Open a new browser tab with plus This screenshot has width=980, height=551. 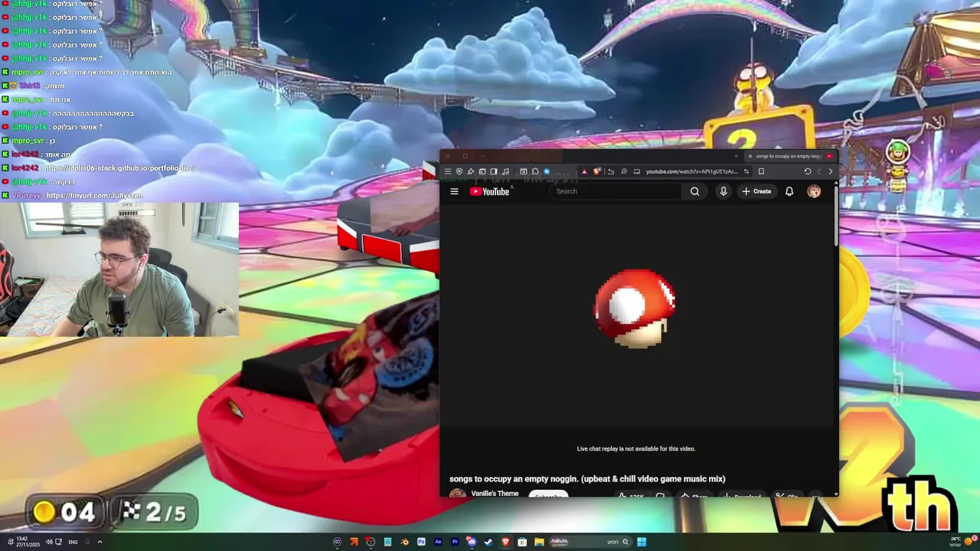pyautogui.click(x=736, y=156)
